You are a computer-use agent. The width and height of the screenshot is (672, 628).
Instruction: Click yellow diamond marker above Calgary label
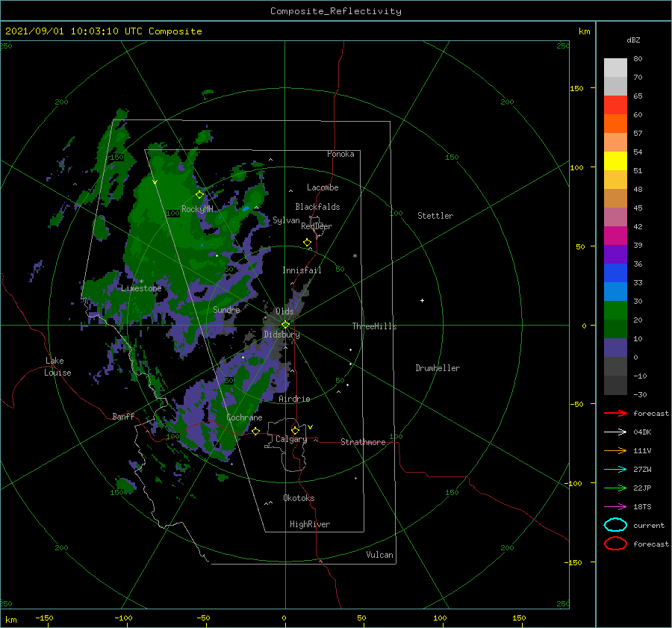click(295, 430)
